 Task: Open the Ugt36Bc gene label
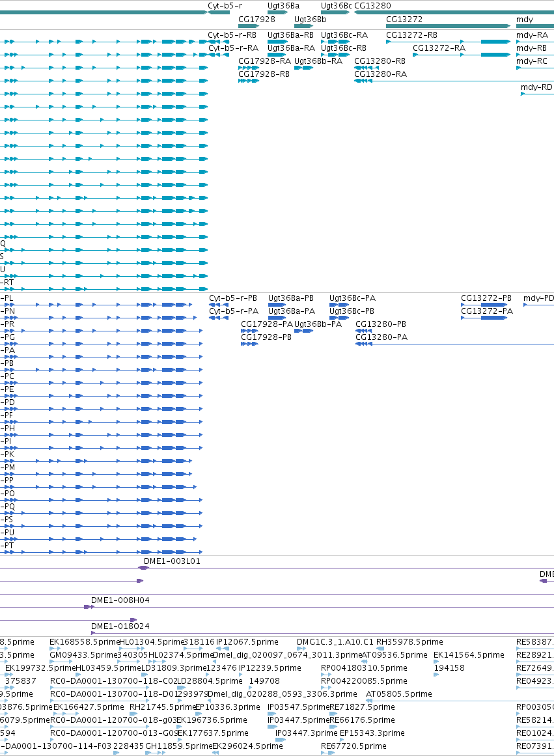(337, 6)
